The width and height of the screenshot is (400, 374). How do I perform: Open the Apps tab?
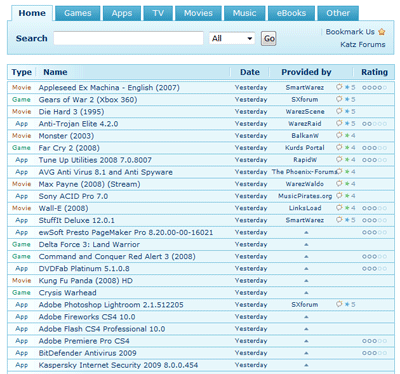point(122,13)
